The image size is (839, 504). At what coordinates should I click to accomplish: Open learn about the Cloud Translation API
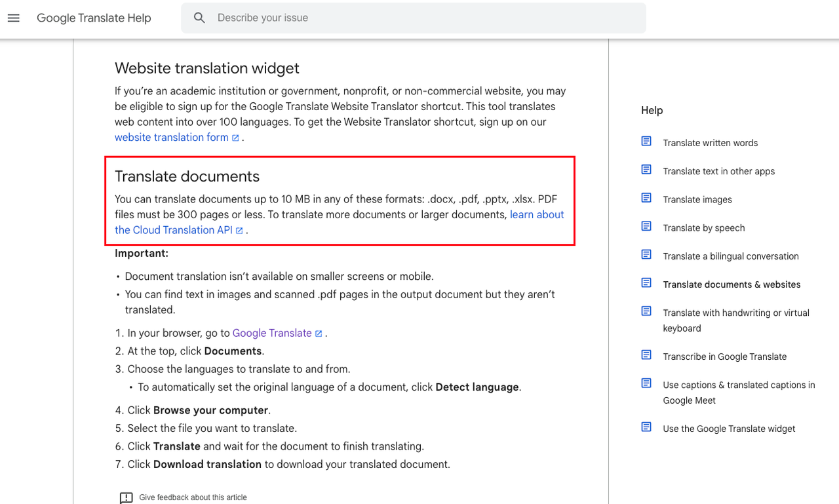pos(536,214)
